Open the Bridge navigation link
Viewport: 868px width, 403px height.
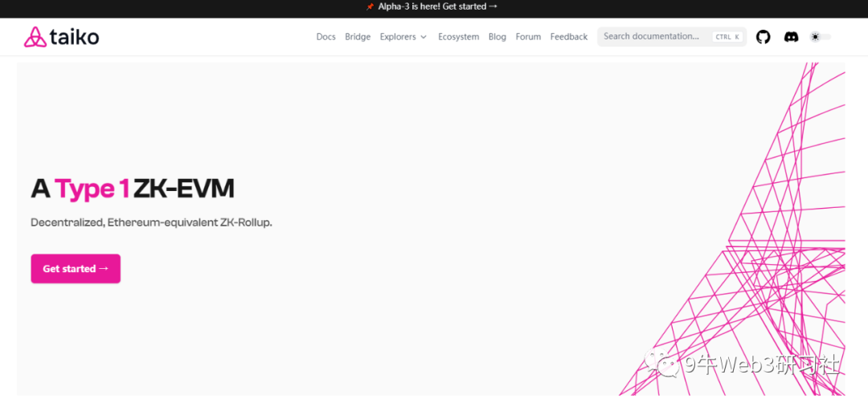[358, 37]
